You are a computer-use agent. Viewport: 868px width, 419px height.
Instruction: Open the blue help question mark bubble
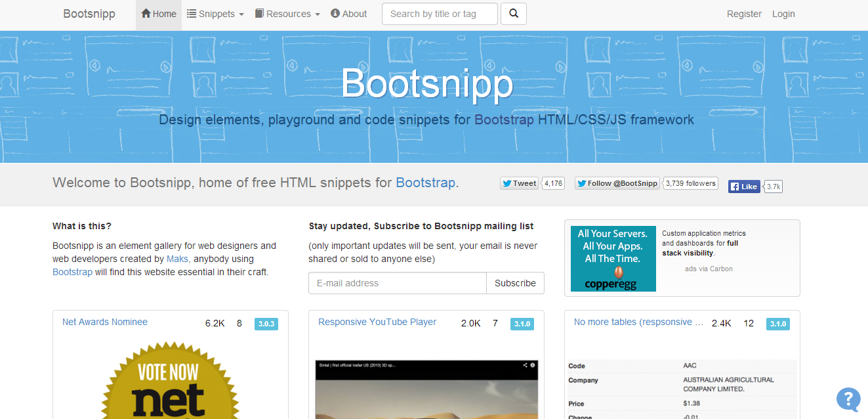click(x=848, y=399)
